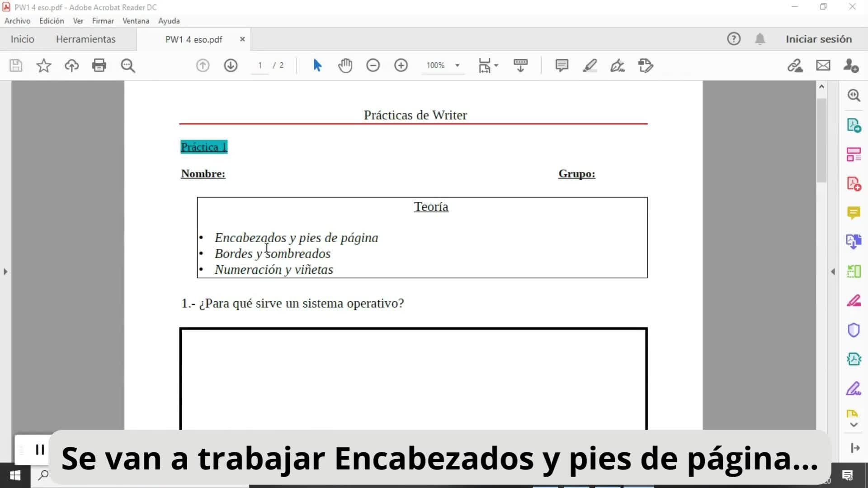Add file to starred bookmarks
Viewport: 868px width, 488px height.
(44, 66)
